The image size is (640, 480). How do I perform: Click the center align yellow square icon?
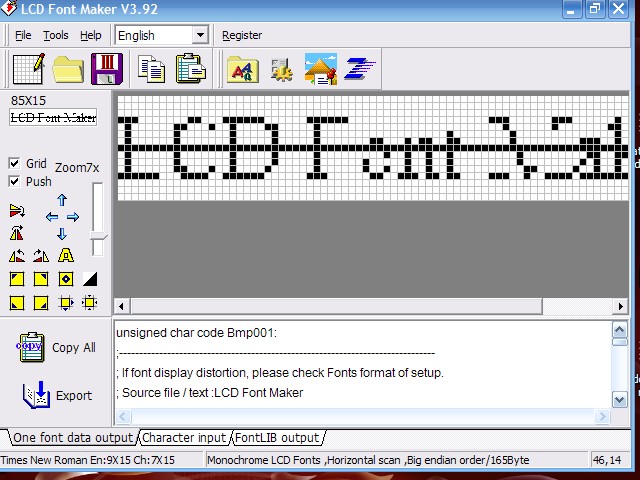point(66,279)
